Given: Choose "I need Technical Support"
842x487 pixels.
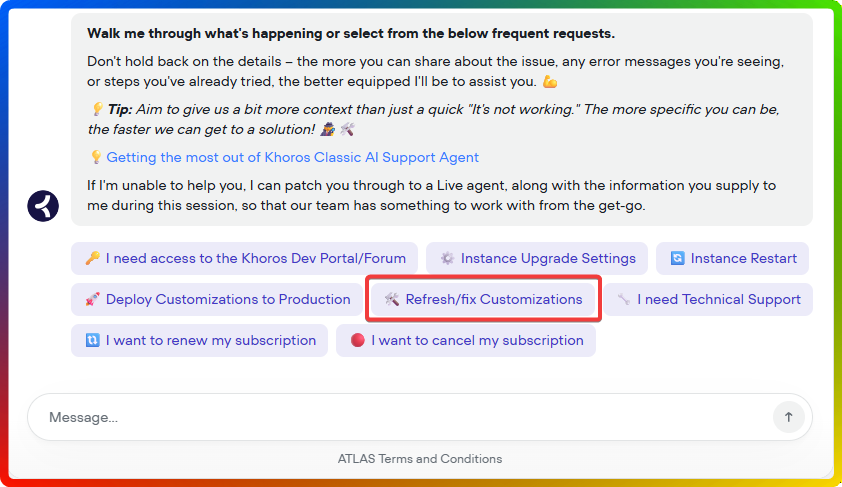Looking at the screenshot, I should [718, 299].
